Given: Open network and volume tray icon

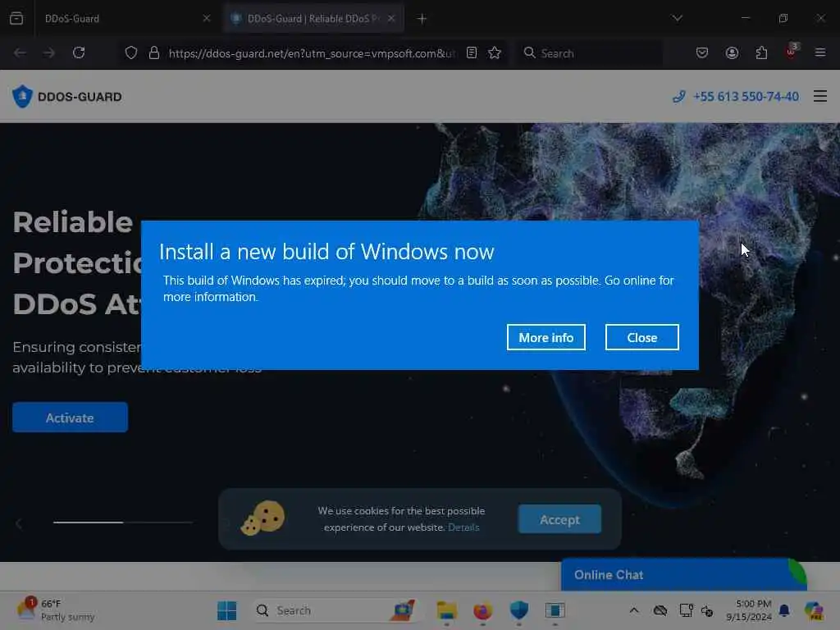Looking at the screenshot, I should point(707,610).
